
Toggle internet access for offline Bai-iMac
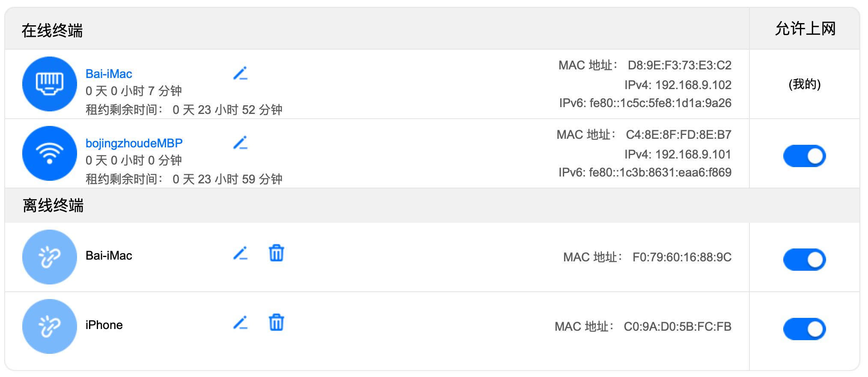tap(804, 260)
